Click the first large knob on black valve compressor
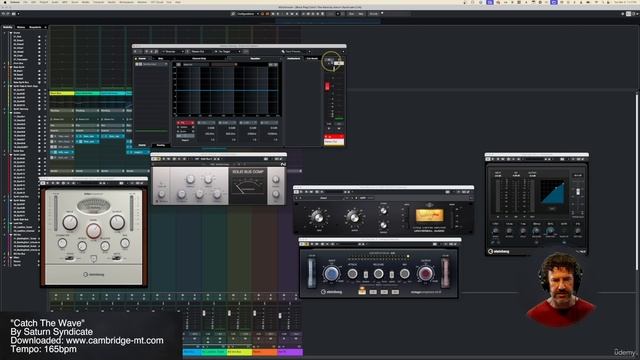Viewport: 640px width, 360px height. click(x=318, y=217)
